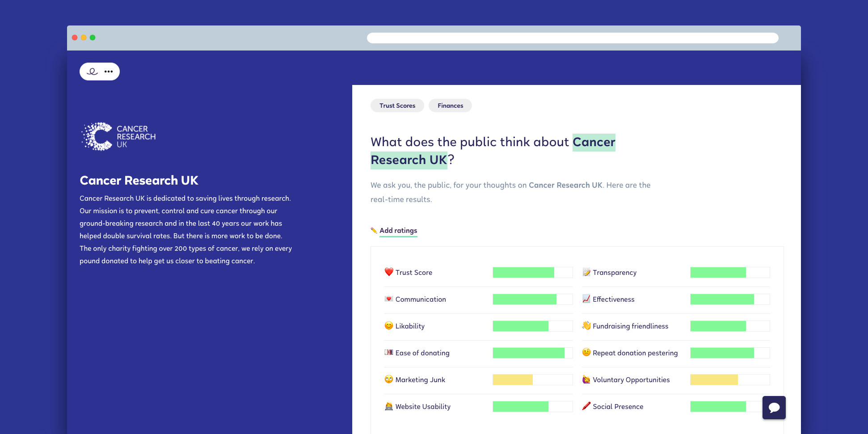The width and height of the screenshot is (868, 434).
Task: Click the Cancer Research UK logo
Action: coord(118,136)
